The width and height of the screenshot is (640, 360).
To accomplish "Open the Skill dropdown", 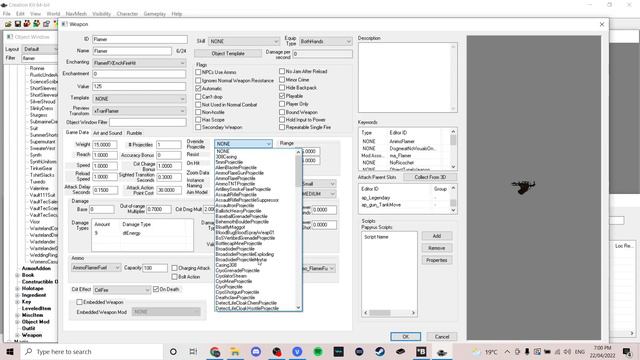I will (x=244, y=41).
